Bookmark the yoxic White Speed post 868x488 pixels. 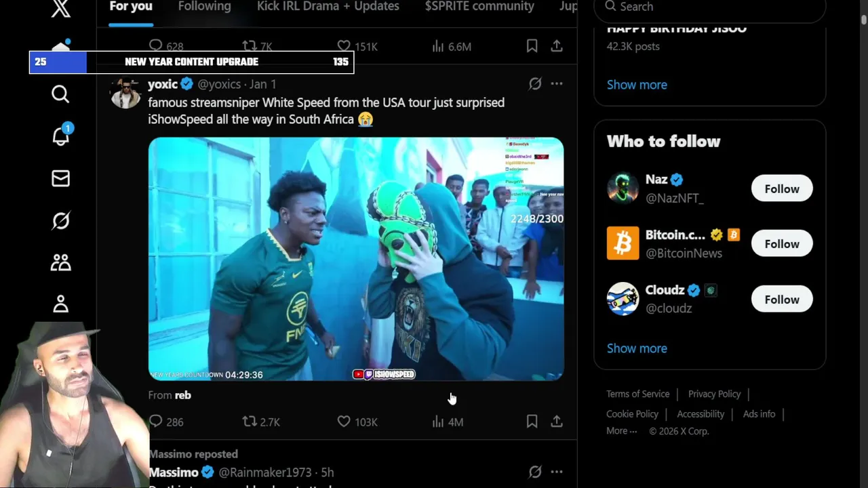coord(532,422)
